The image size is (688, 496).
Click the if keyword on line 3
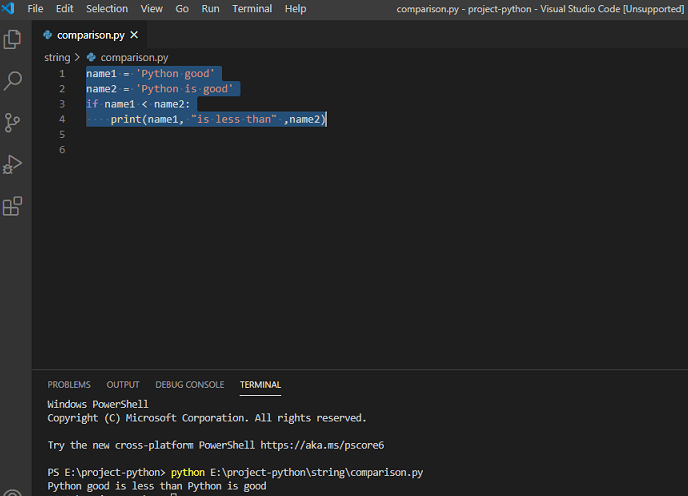[92, 104]
